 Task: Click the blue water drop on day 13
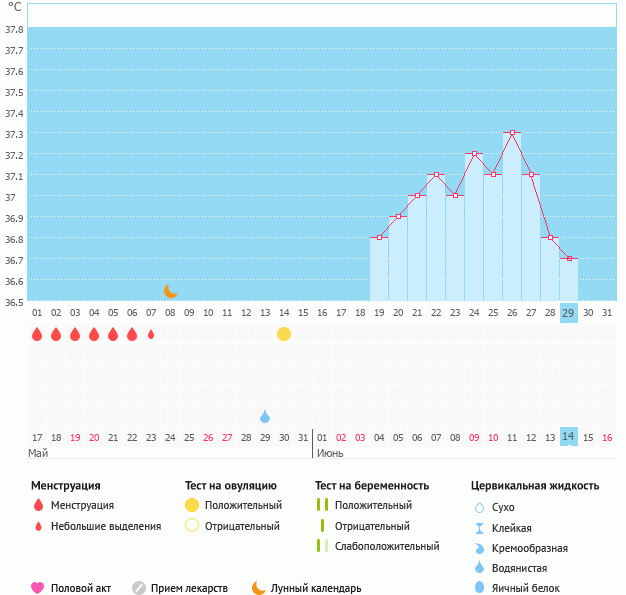(x=265, y=416)
